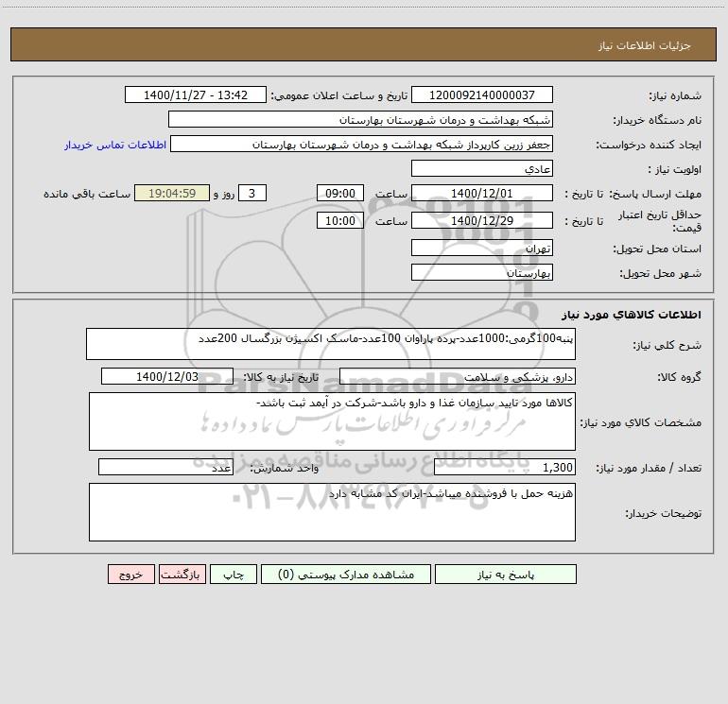Click the خروج exit button
Viewport: 728px width, 704px height.
130,575
